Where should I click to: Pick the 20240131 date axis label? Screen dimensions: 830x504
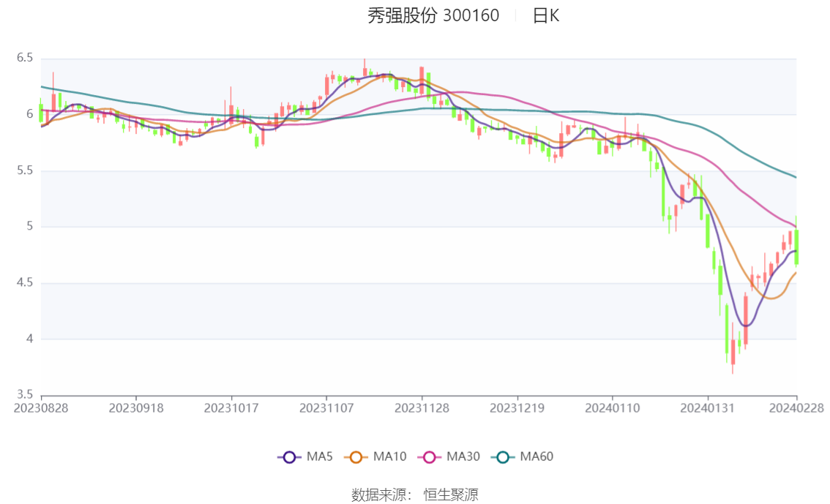click(x=707, y=407)
